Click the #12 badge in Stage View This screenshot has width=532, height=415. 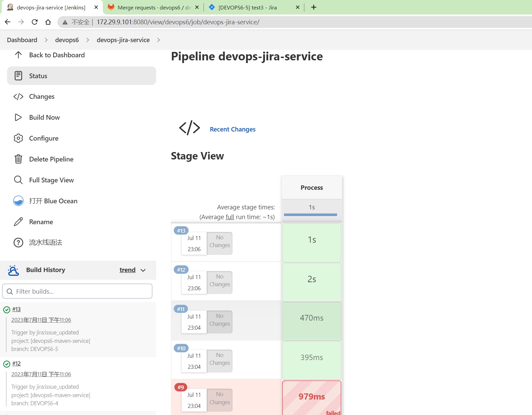pyautogui.click(x=181, y=270)
